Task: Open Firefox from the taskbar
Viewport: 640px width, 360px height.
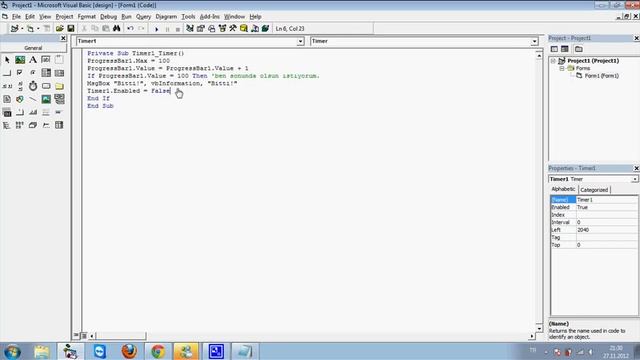Action: click(x=129, y=351)
